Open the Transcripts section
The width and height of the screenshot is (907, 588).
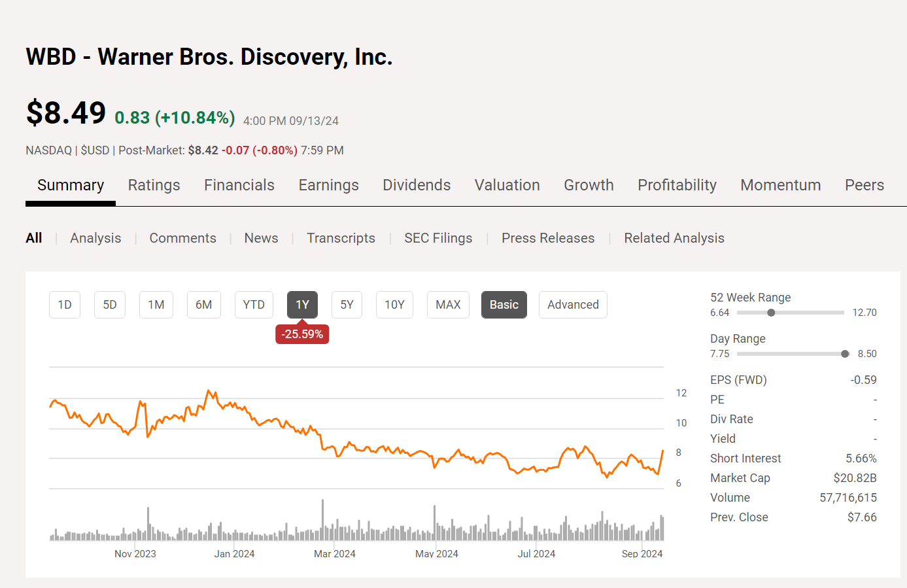(341, 238)
